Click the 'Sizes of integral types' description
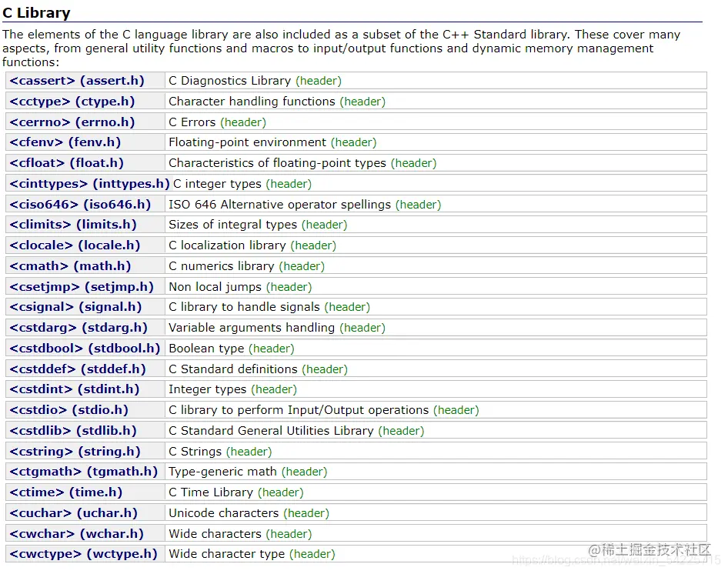The width and height of the screenshot is (728, 574). [x=232, y=225]
